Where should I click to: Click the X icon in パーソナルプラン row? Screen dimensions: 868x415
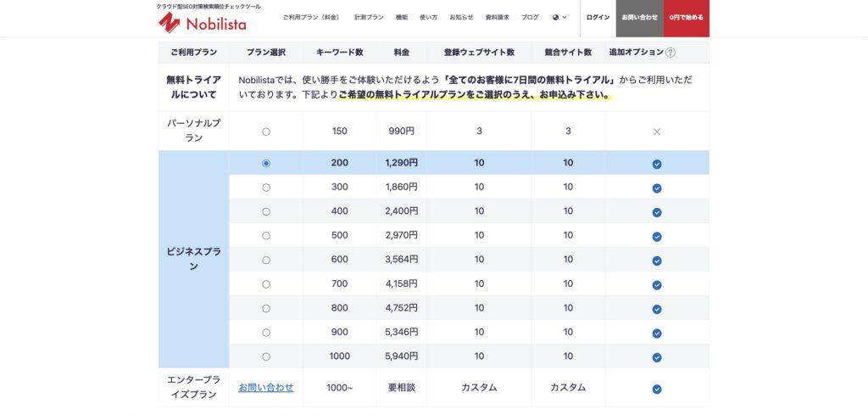[657, 132]
